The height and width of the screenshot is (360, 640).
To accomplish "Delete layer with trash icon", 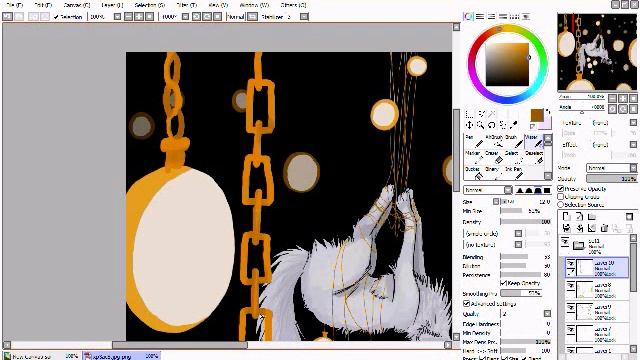I will pos(604,228).
